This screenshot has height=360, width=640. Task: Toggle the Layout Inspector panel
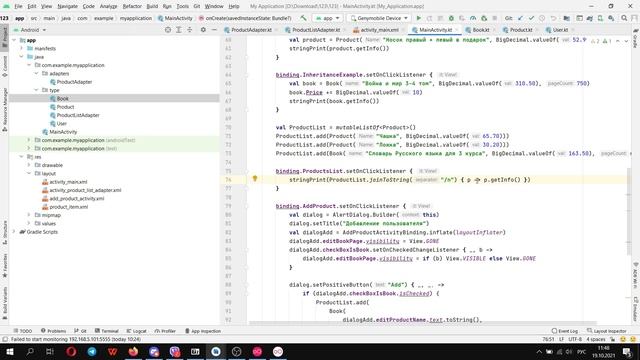(x=607, y=331)
